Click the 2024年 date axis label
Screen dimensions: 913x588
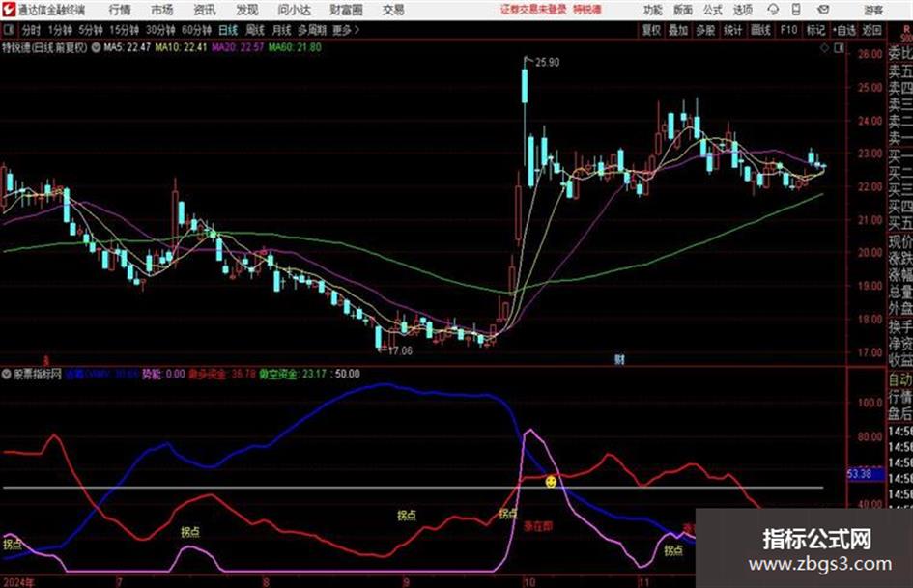click(18, 582)
